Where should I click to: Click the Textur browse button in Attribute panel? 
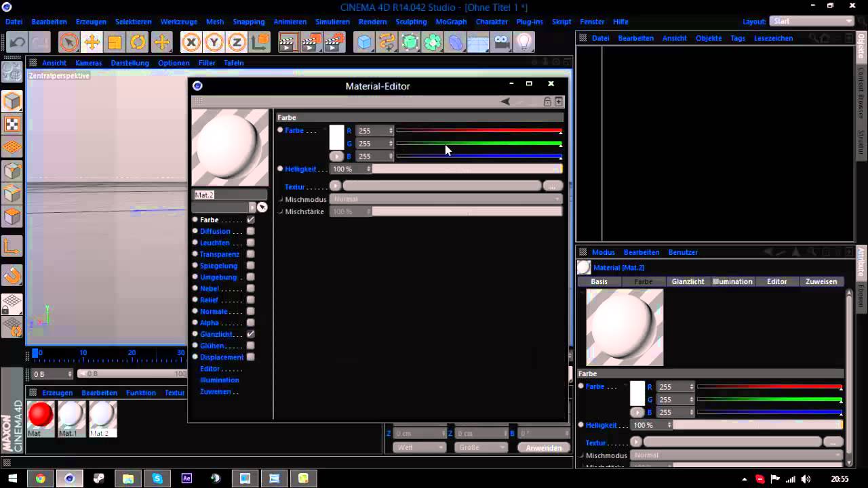(833, 442)
